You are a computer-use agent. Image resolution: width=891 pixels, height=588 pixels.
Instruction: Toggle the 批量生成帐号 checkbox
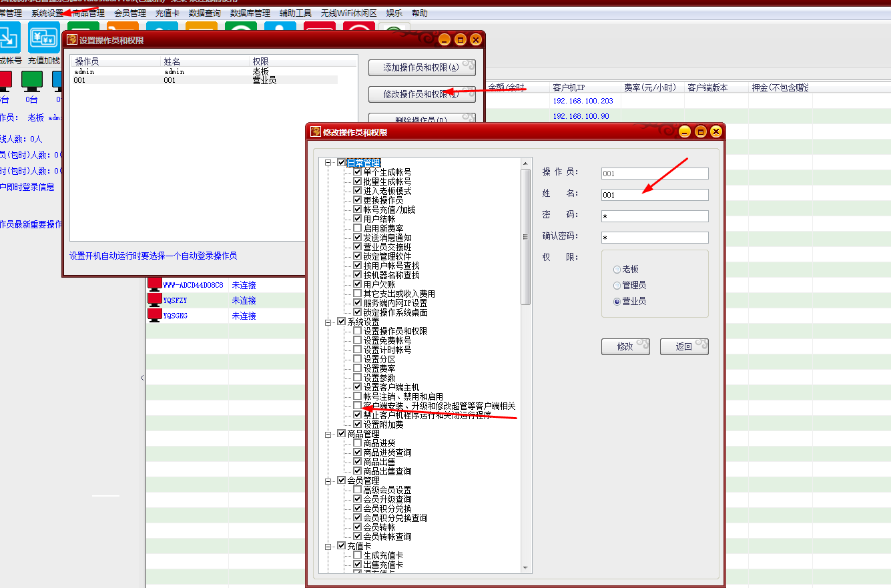click(x=358, y=182)
